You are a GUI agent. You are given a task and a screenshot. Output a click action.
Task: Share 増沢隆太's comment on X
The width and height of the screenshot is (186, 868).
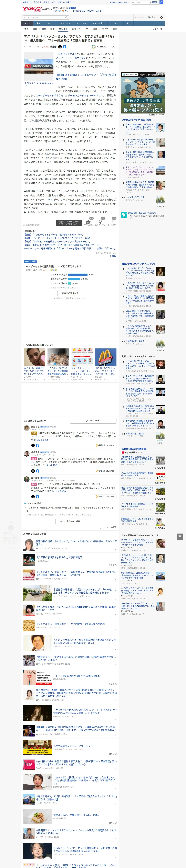tap(33, 496)
